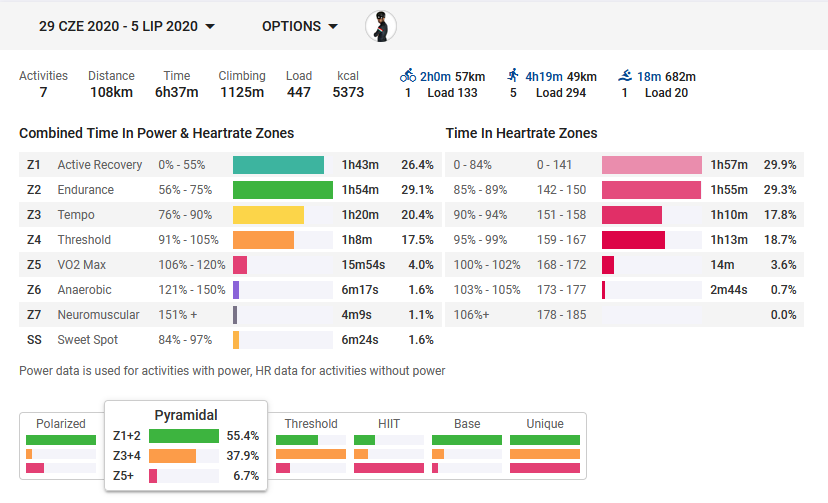Click the '168 - 172' heartrate range
Screen dimensions: 828x503
(x=561, y=265)
